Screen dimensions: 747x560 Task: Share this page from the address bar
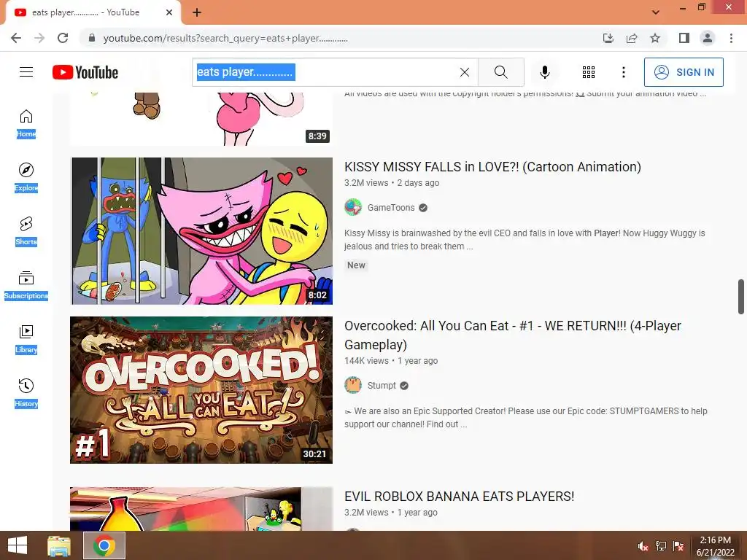click(632, 38)
